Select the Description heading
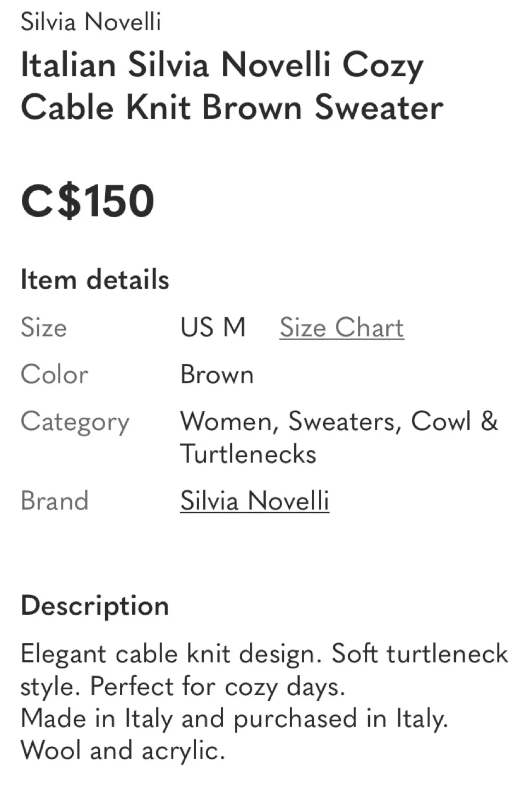 [94, 605]
